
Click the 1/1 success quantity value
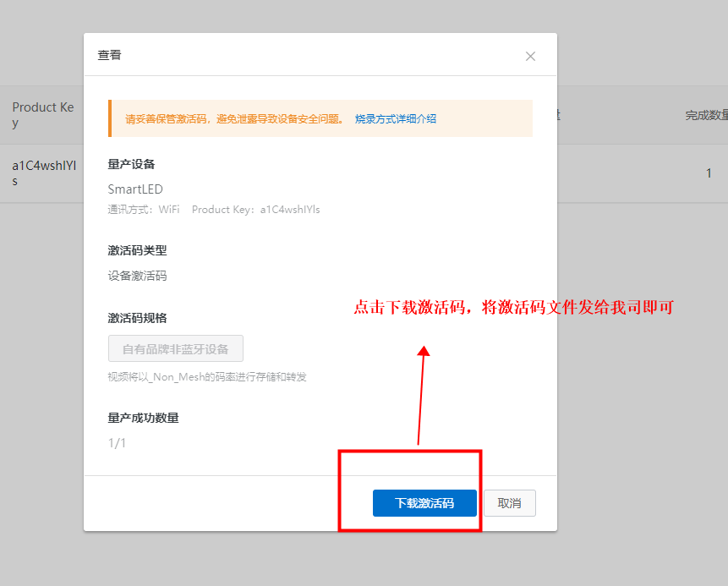coord(117,443)
